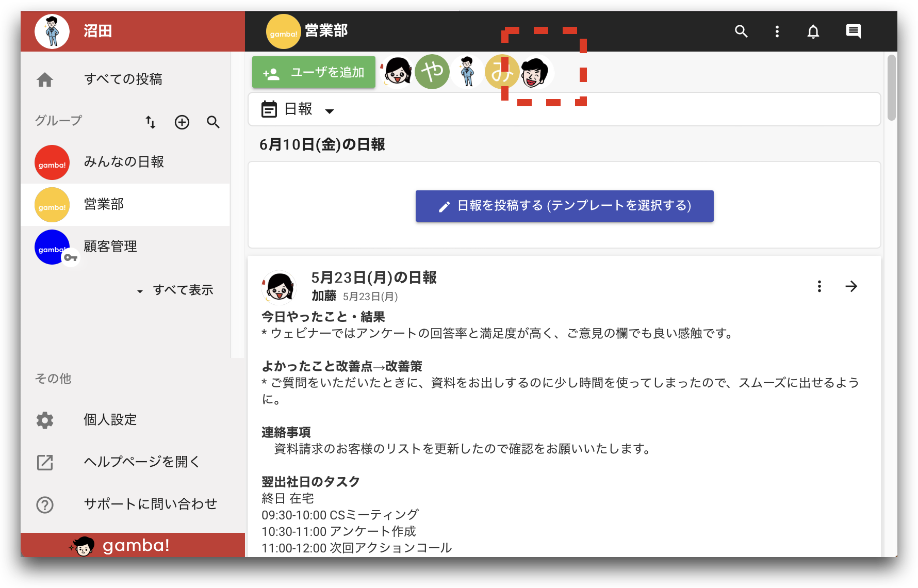Expand the 日報 type dropdown arrow
This screenshot has height=588, width=918.
click(330, 111)
